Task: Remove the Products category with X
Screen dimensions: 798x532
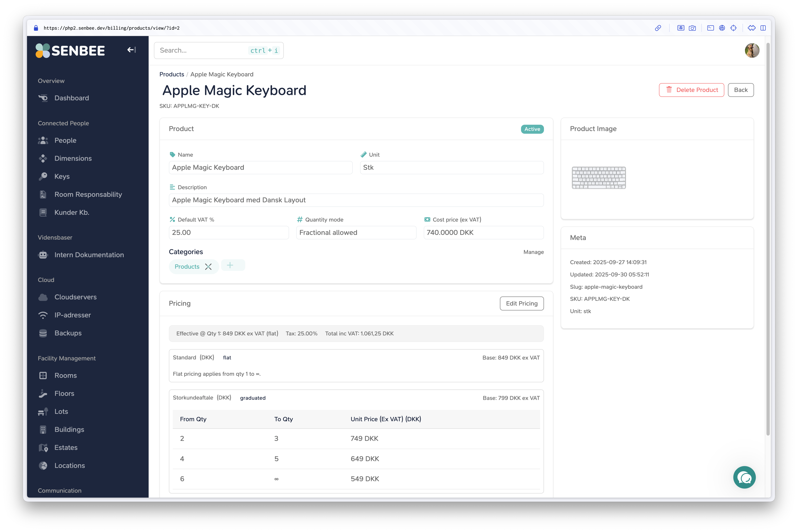Action: (208, 267)
